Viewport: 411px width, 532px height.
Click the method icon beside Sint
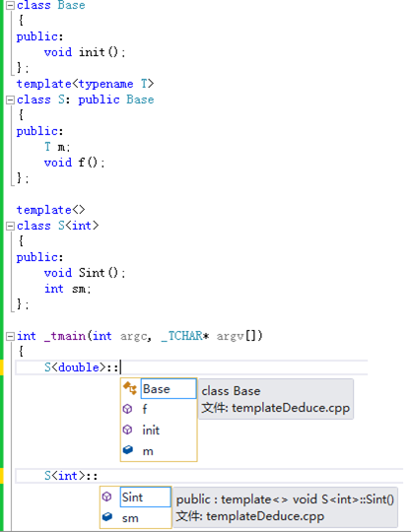pyautogui.click(x=106, y=497)
